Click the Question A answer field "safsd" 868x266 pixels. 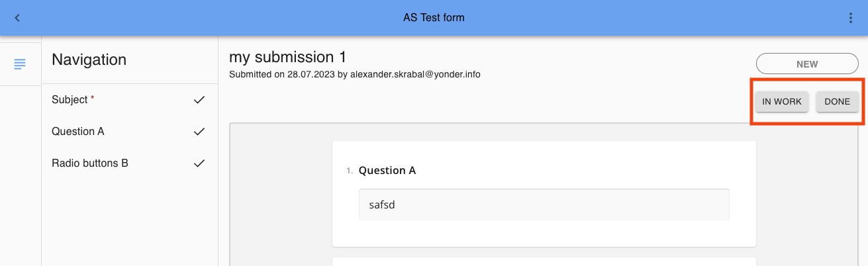[x=544, y=204]
